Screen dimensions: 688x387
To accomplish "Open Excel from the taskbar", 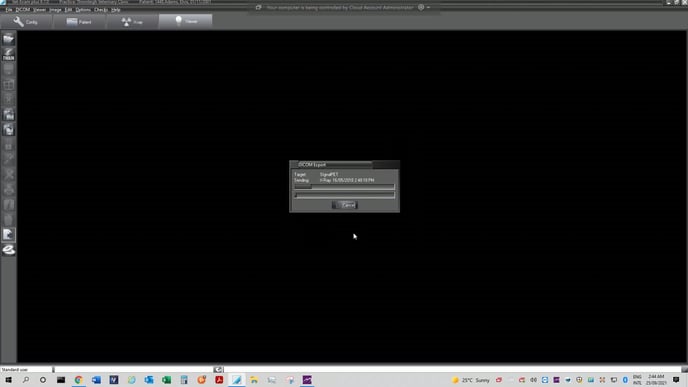I will [166, 380].
